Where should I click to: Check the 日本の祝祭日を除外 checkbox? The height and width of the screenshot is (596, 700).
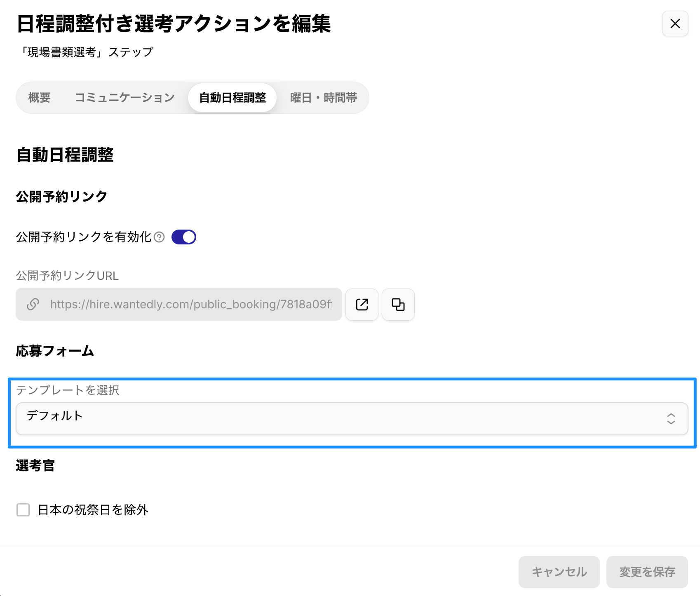point(23,510)
